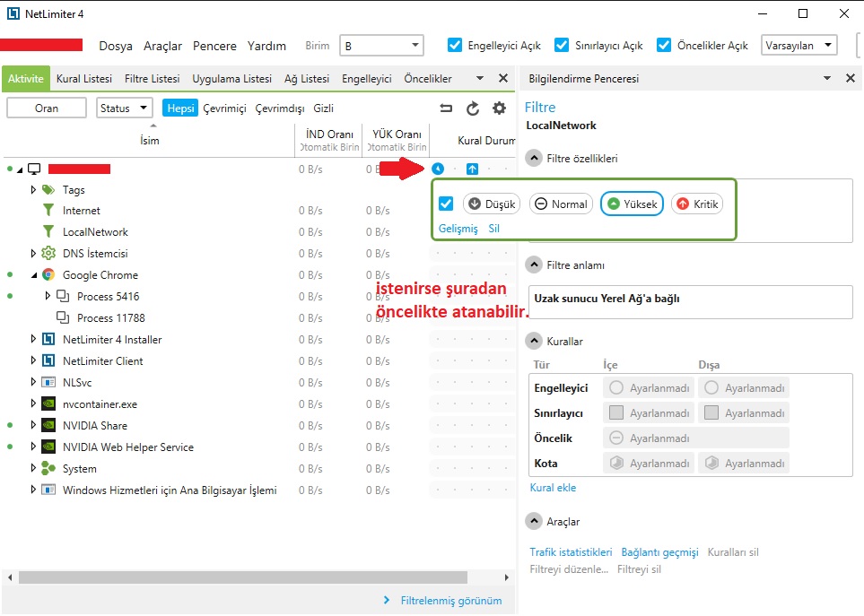
Task: Select the Kritik priority option
Action: pos(697,204)
